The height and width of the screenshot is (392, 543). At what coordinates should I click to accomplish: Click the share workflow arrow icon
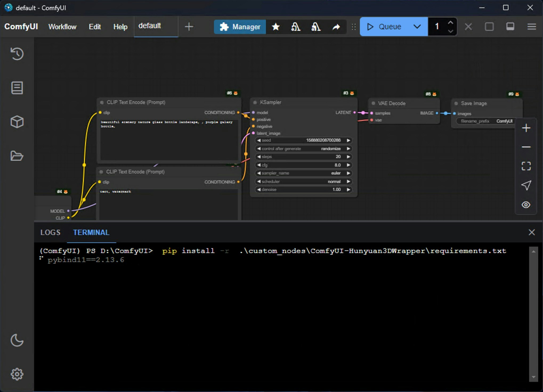336,27
